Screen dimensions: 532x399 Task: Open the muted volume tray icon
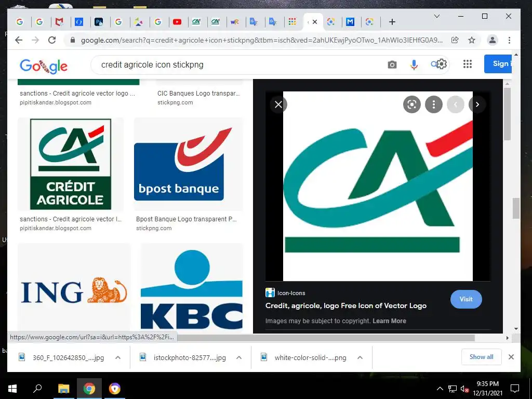point(464,389)
